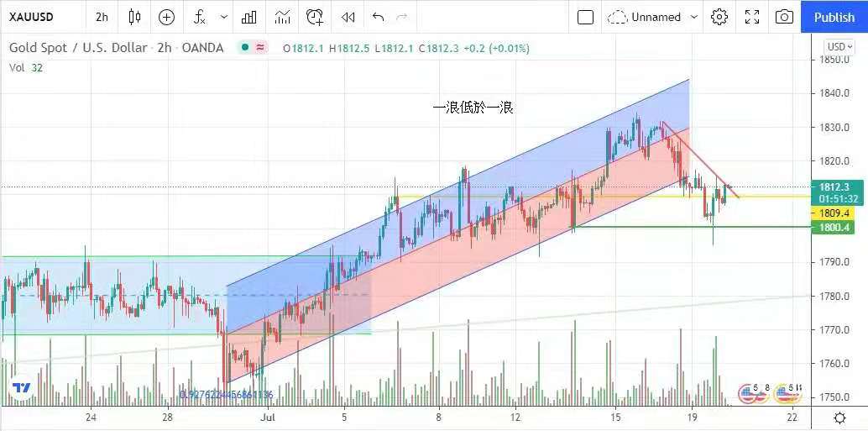868x431 pixels.
Task: Click the select layout square icon
Action: pyautogui.click(x=586, y=17)
